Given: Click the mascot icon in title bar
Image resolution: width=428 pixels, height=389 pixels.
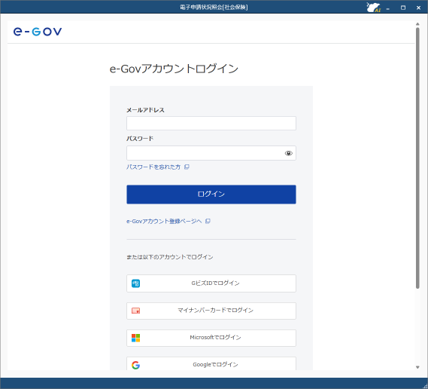Looking at the screenshot, I should tap(374, 7).
